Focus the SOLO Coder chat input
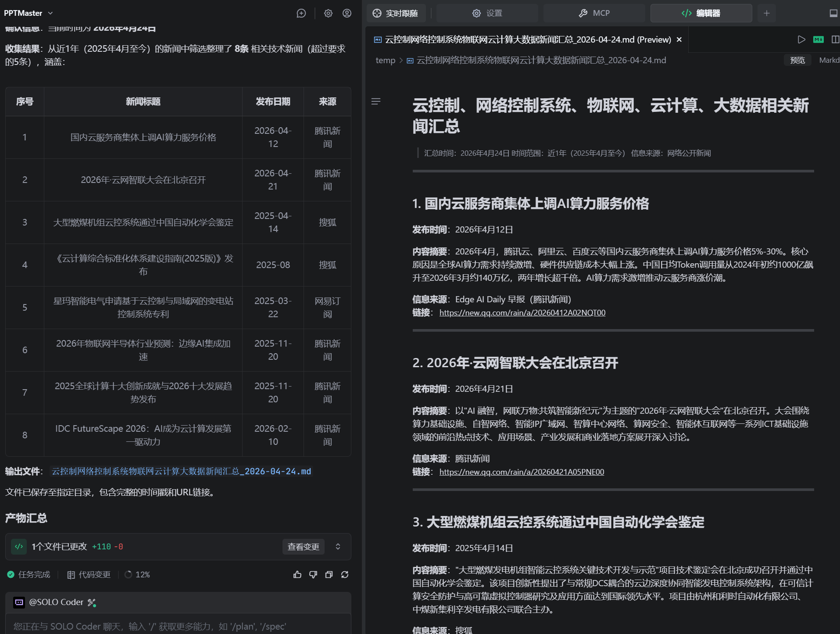The width and height of the screenshot is (840, 634). pyautogui.click(x=175, y=626)
